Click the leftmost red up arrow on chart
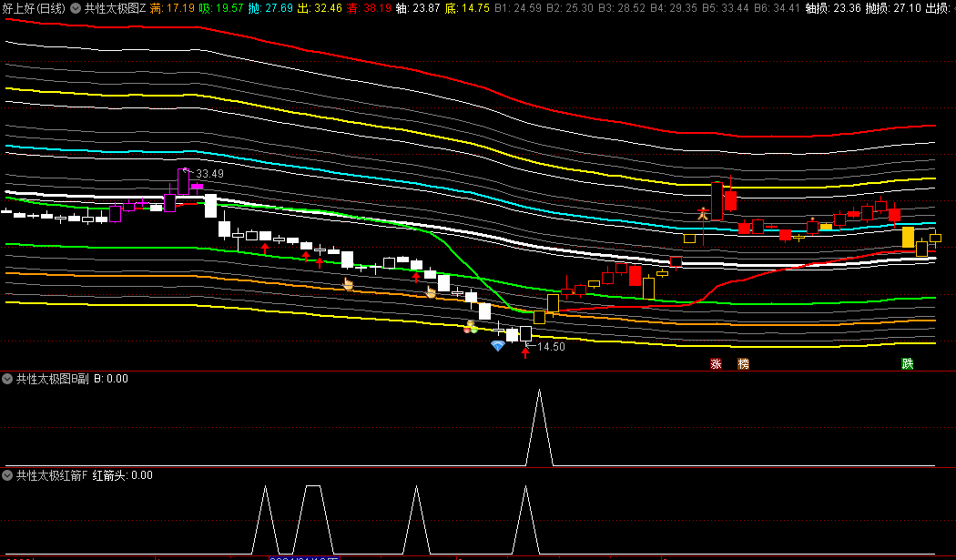 265,249
